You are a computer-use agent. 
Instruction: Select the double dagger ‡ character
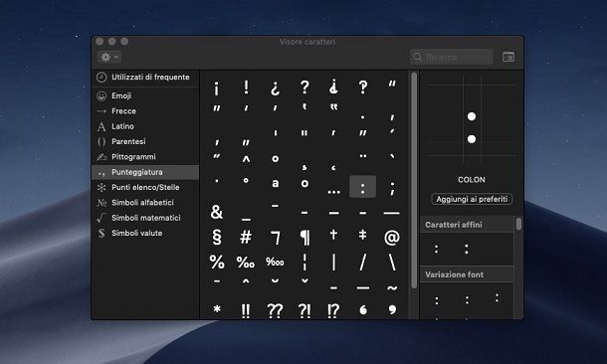(x=363, y=235)
